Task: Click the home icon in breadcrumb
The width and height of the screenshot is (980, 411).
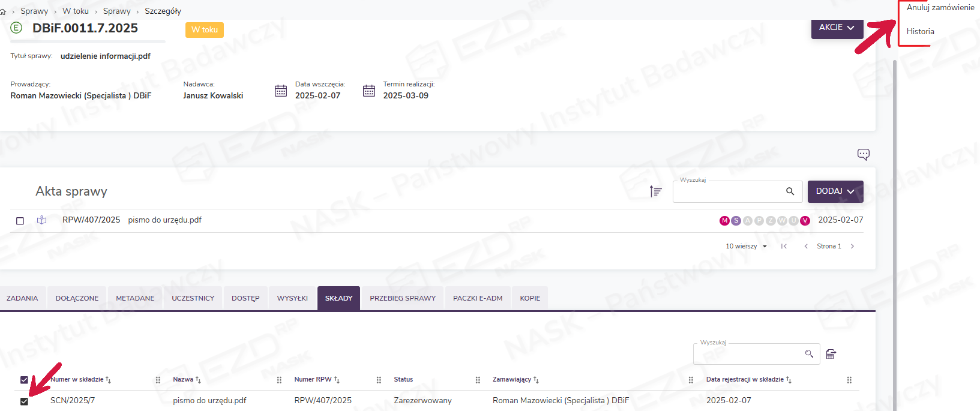Action: click(3, 11)
